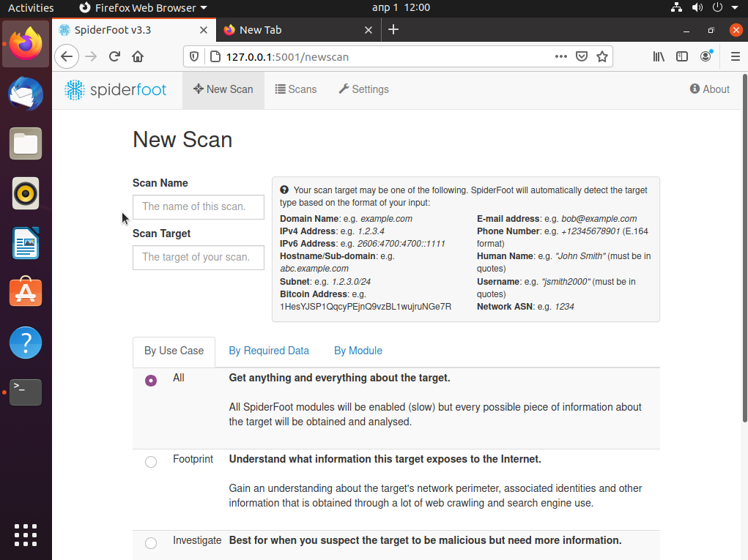Expand the Firefox Web Browser app menu

pos(143,8)
